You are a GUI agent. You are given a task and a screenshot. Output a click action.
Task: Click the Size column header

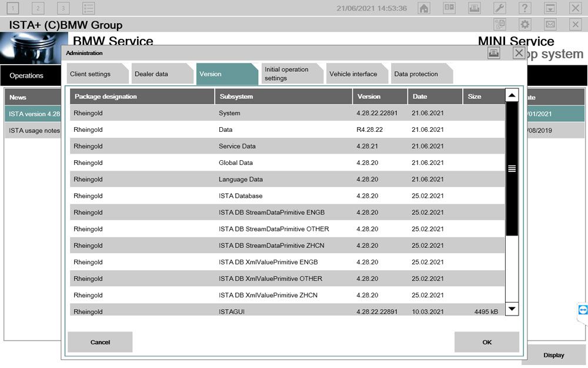click(x=484, y=97)
